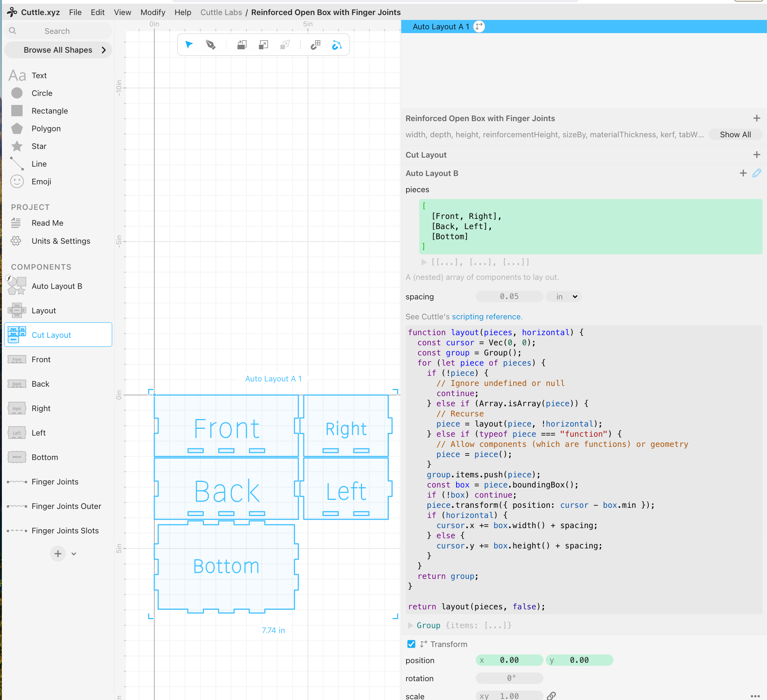
Task: Select the Bottom component
Action: click(x=58, y=457)
